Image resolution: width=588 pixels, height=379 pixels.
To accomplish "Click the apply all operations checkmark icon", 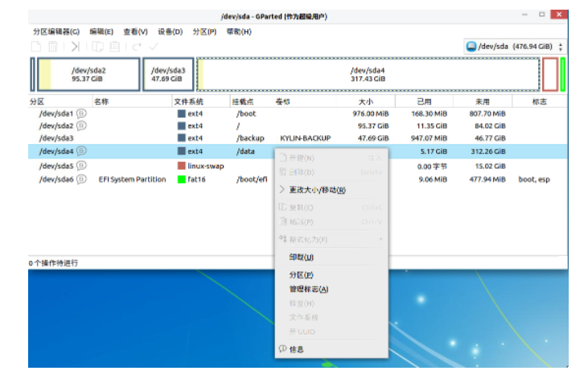I will [154, 47].
